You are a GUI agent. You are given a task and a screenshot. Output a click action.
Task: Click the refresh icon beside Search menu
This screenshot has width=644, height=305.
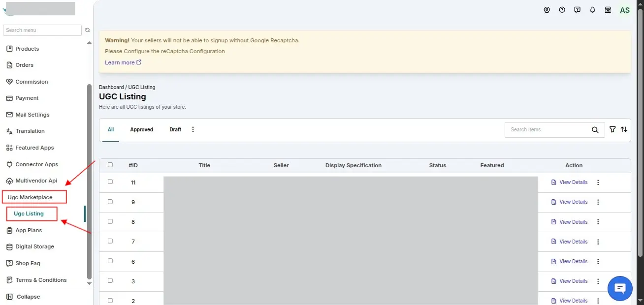tap(88, 30)
